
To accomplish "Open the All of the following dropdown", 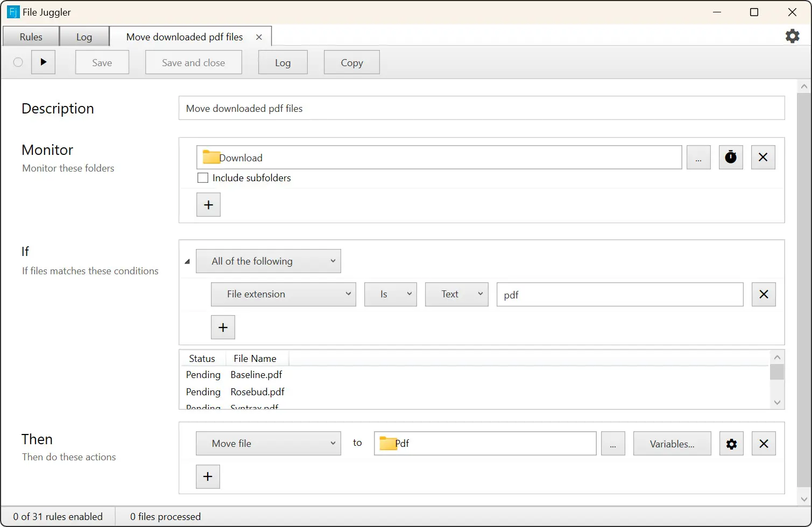I will [269, 261].
